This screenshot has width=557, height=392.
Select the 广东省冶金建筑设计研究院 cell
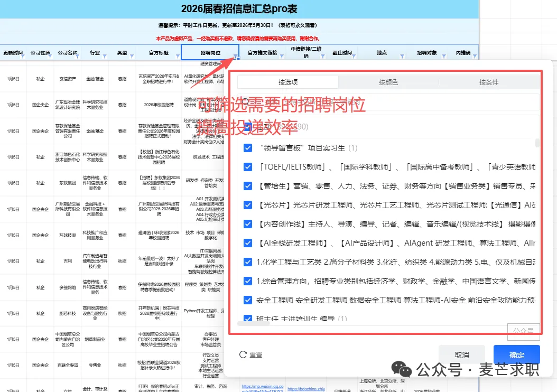pyautogui.click(x=68, y=105)
